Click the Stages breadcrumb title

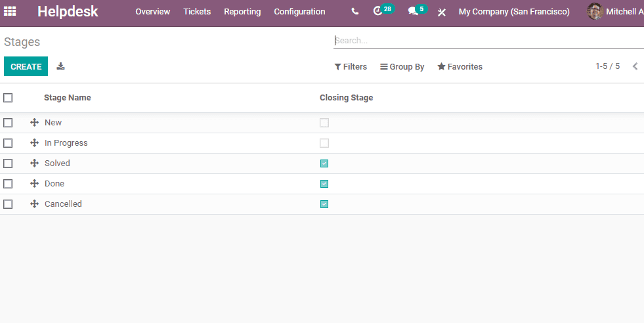(22, 42)
